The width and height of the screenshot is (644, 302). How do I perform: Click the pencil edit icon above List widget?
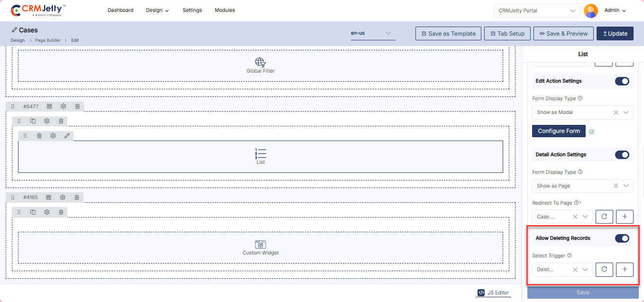tap(67, 136)
